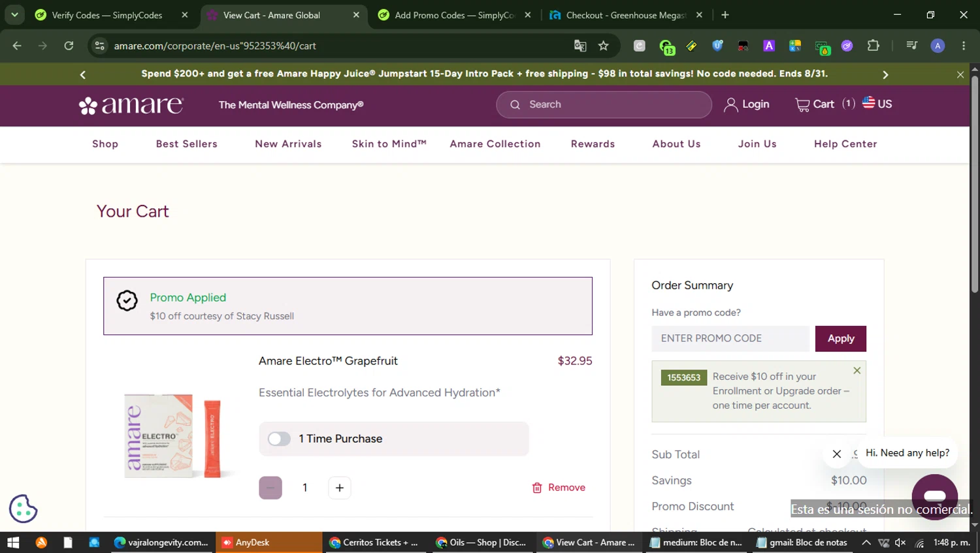This screenshot has width=980, height=553.
Task: Click the purple 'A' extension icon
Action: [769, 46]
